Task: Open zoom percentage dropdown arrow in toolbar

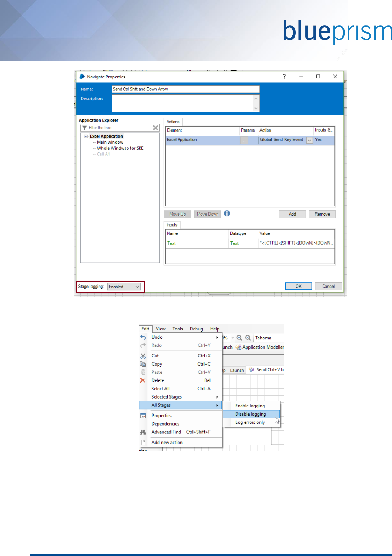Action: coord(233,338)
